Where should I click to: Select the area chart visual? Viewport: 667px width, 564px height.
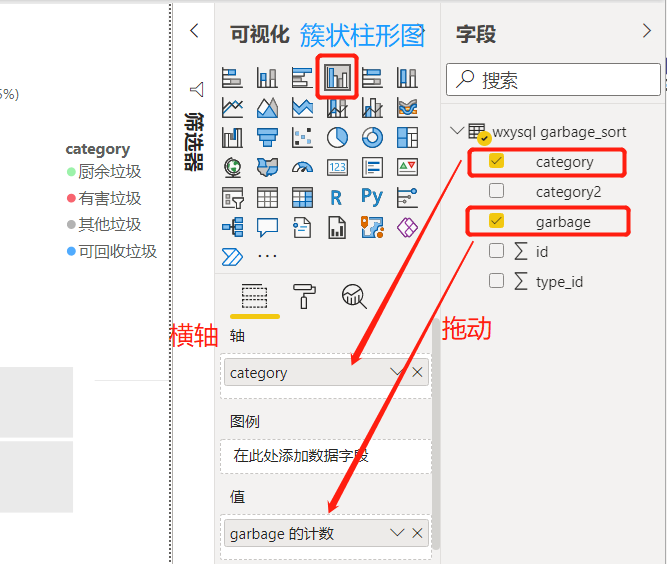267,108
